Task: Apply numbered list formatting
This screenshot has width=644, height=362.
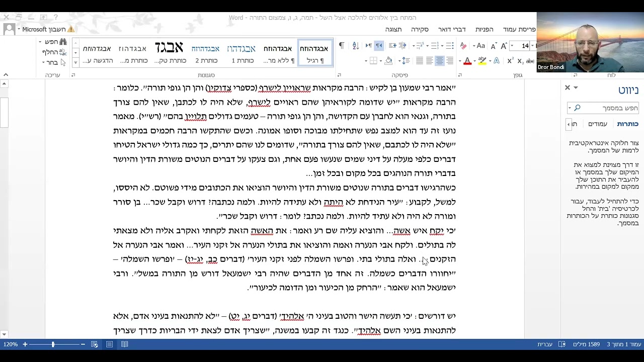Action: [x=434, y=45]
